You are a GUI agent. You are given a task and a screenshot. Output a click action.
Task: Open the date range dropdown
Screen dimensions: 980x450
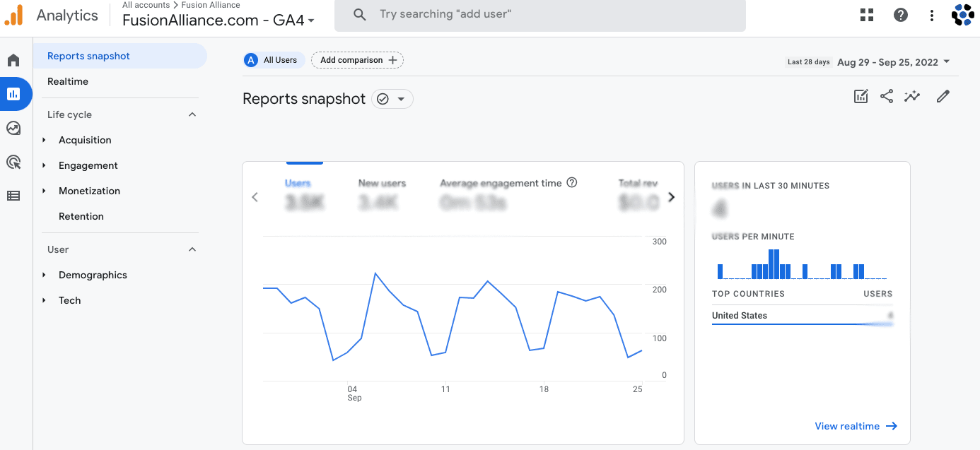(893, 62)
